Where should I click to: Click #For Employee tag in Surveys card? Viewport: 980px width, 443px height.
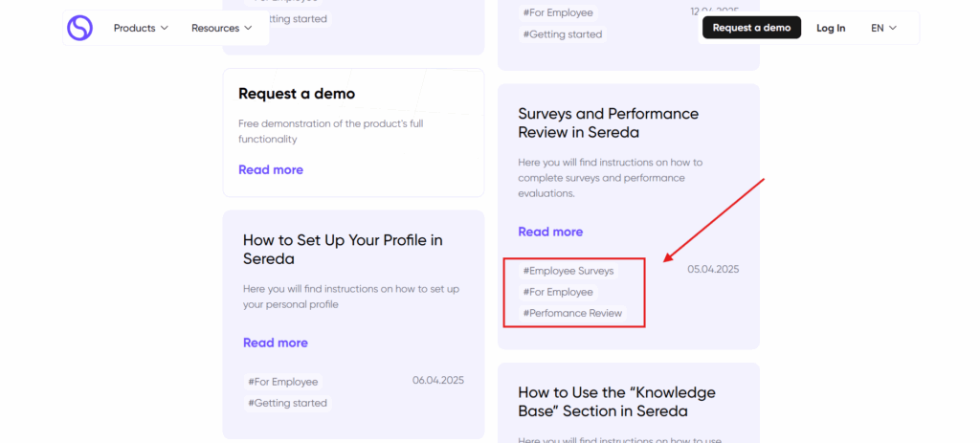point(558,292)
